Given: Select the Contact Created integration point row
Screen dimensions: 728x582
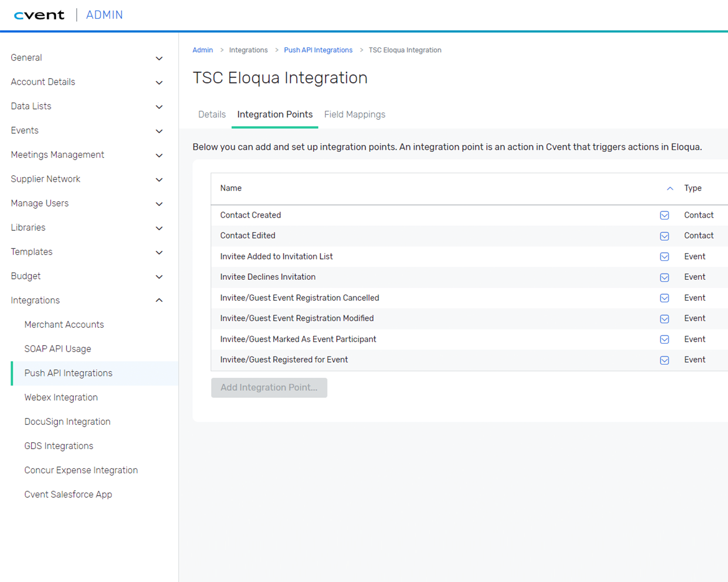Looking at the screenshot, I should click(340, 215).
